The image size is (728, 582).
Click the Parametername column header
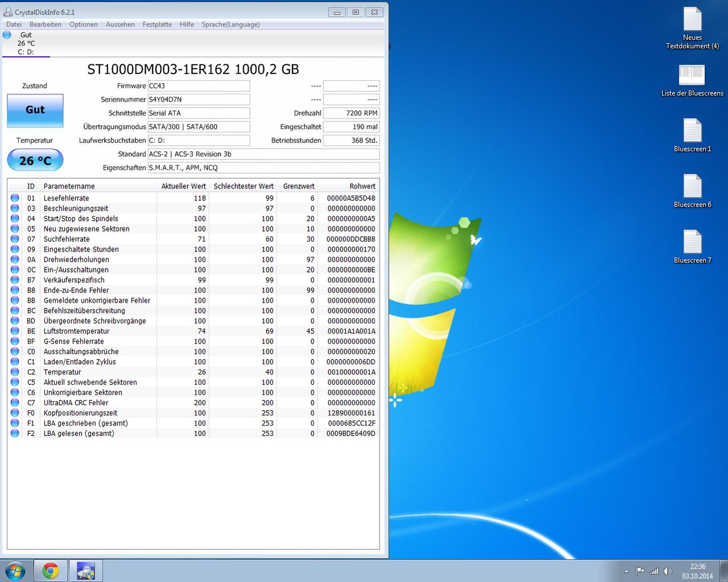click(98, 186)
